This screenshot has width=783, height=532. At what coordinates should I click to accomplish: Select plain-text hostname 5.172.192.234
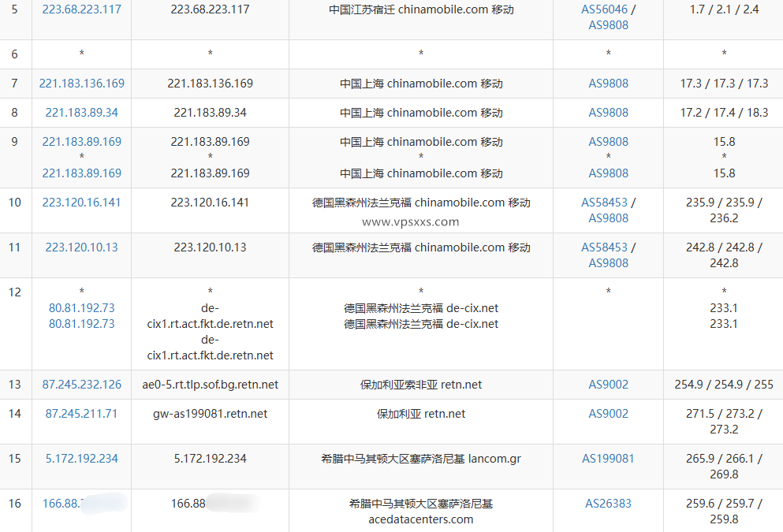pyautogui.click(x=211, y=459)
